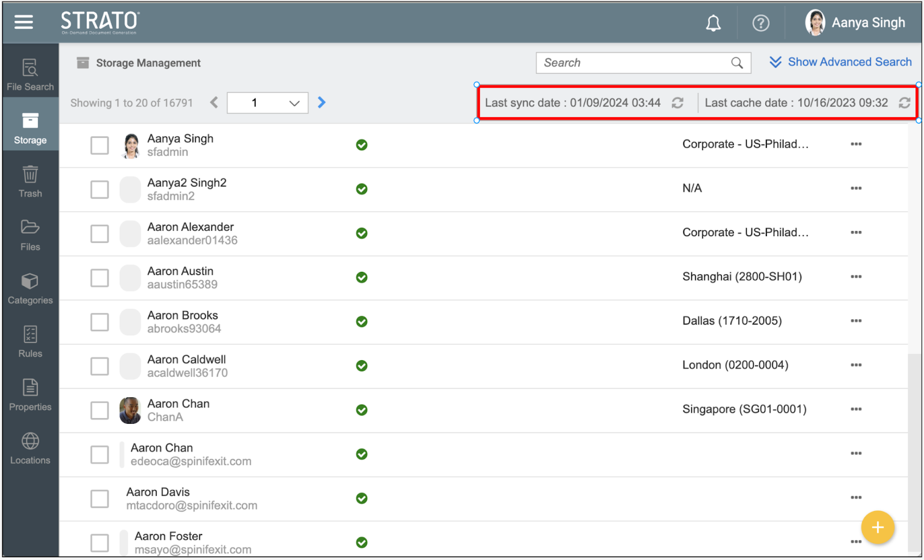Open more options for Aaron Brooks
The height and width of the screenshot is (560, 924).
pyautogui.click(x=856, y=321)
